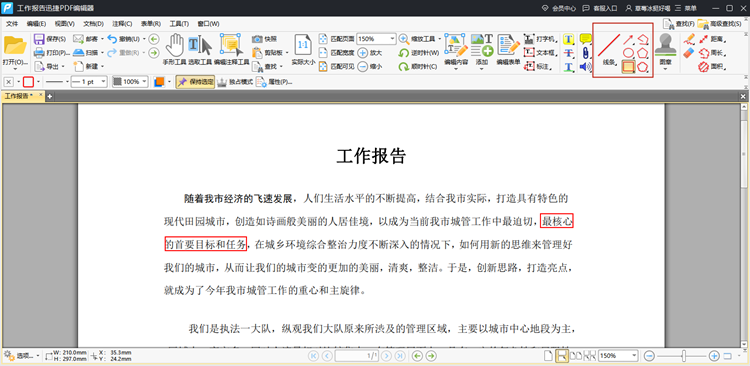Image resolution: width=750 pixels, height=366 pixels.
Task: Click the Fit Width icon (匹配宽度)
Action: pyautogui.click(x=323, y=53)
